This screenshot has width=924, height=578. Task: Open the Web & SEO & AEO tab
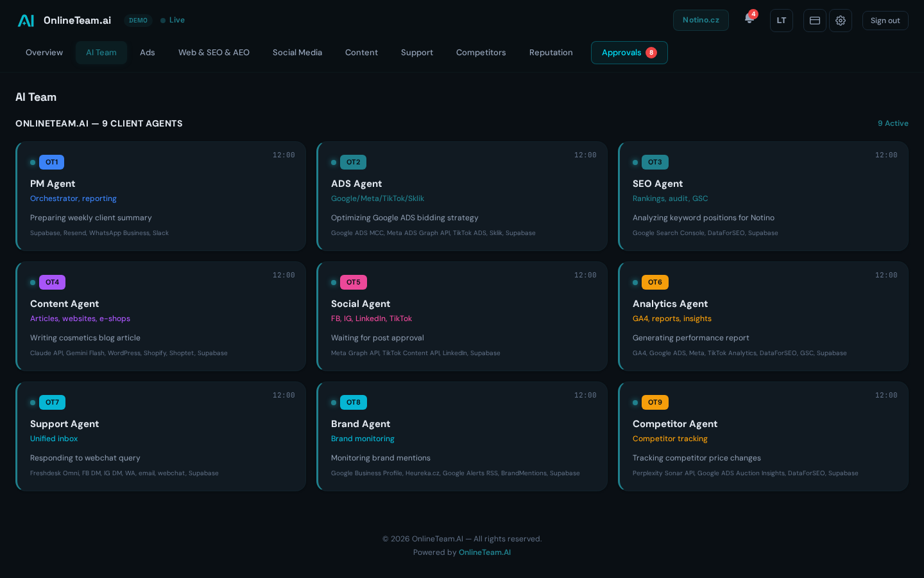pyautogui.click(x=214, y=53)
